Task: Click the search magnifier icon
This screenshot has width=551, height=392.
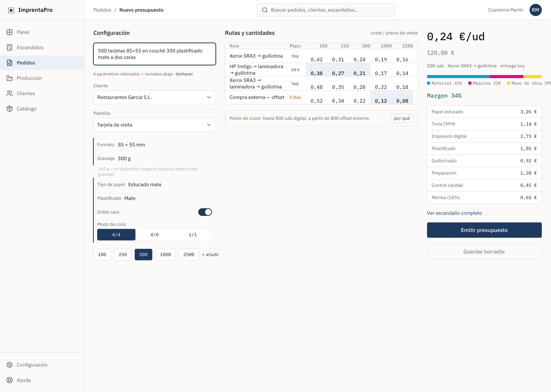Action: pos(265,10)
